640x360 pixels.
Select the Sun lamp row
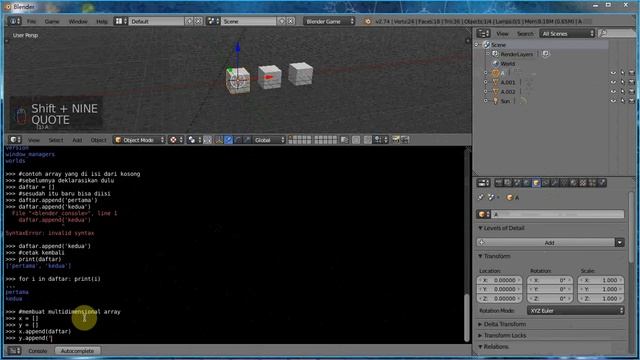(505, 101)
